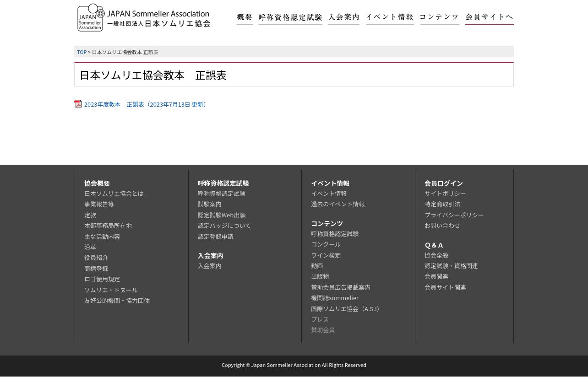Open the 呼称資格認定試験 navigation menu
Screen dimensions: 588x377
(290, 17)
